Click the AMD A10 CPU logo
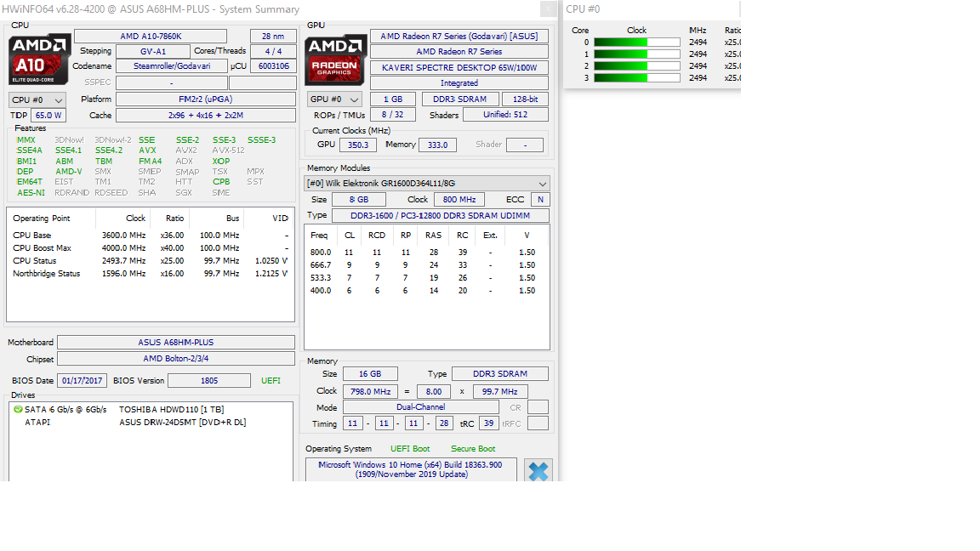Image resolution: width=980 pixels, height=551 pixels. [39, 60]
